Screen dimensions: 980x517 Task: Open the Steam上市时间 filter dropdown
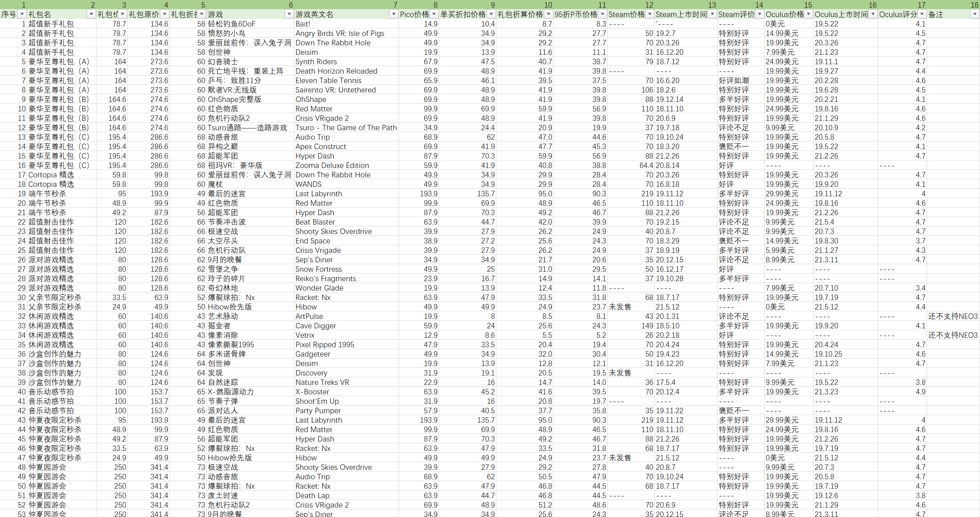click(x=712, y=14)
